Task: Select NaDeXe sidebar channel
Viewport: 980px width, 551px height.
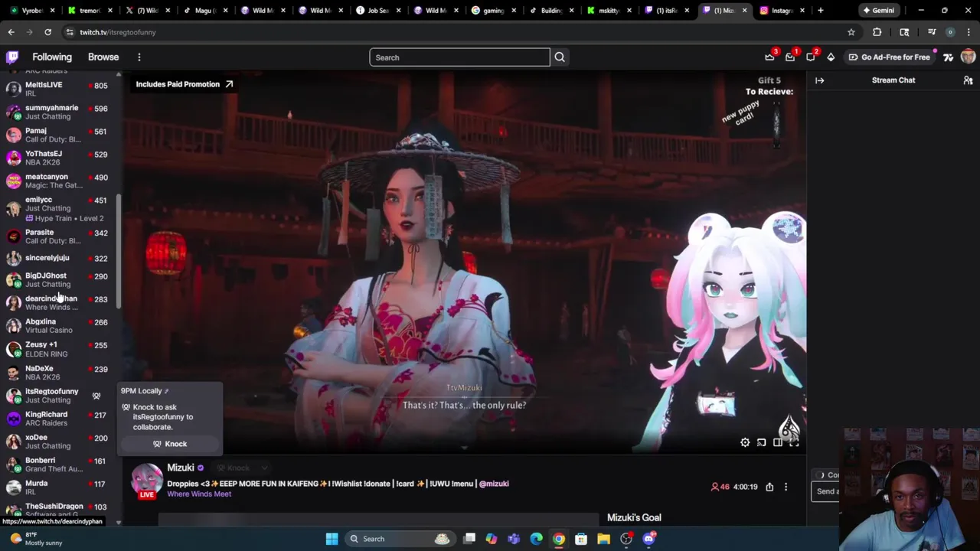Action: coord(60,373)
